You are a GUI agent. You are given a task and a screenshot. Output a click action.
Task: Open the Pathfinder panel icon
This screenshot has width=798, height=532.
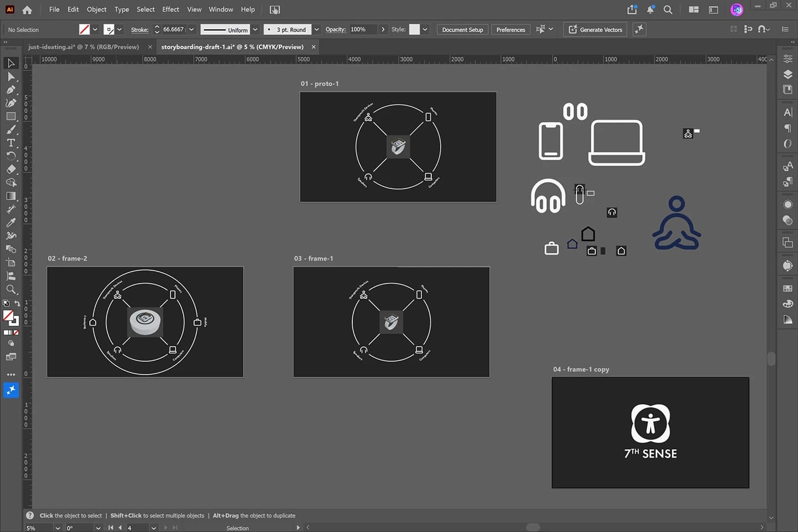[x=787, y=243]
